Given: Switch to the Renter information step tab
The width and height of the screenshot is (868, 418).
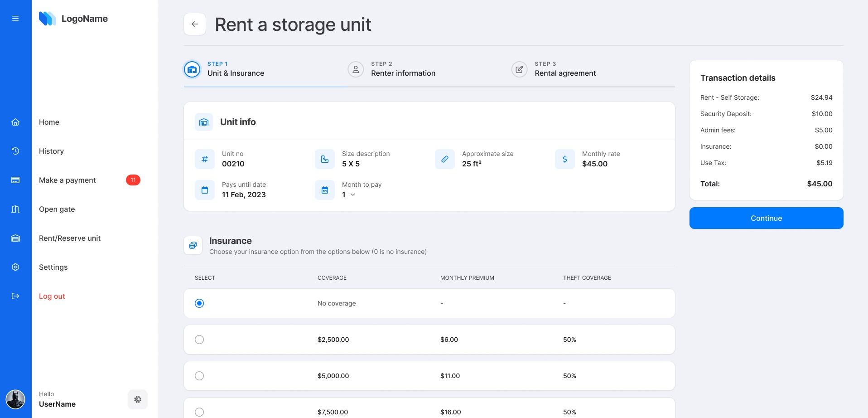Looking at the screenshot, I should tap(403, 73).
